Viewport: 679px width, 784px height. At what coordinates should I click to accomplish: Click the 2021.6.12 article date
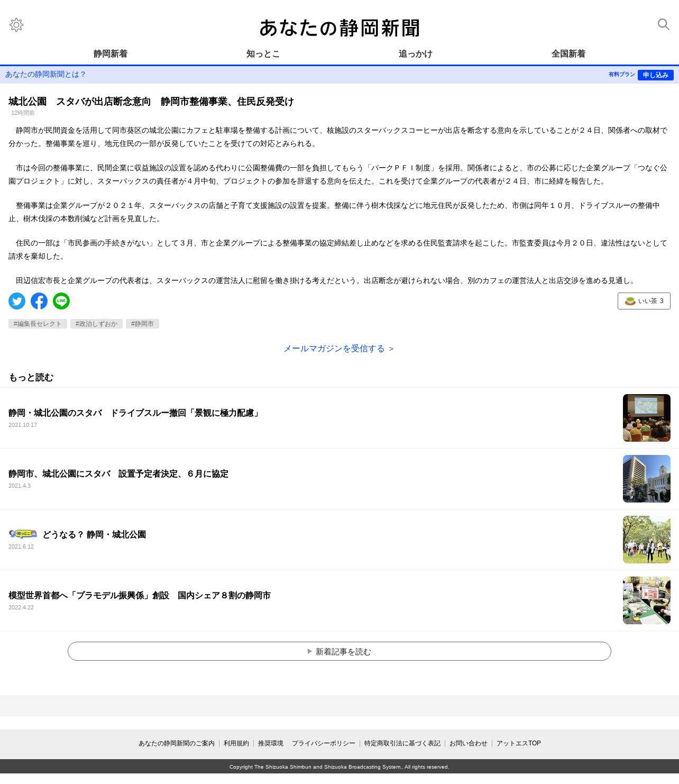(21, 546)
